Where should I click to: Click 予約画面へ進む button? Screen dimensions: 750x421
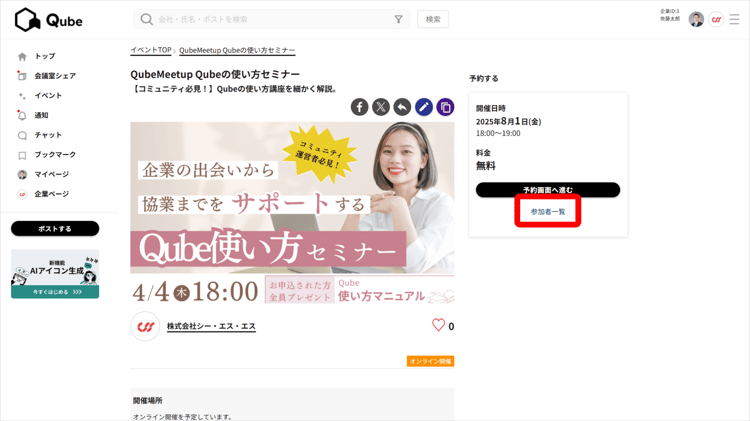pyautogui.click(x=548, y=190)
